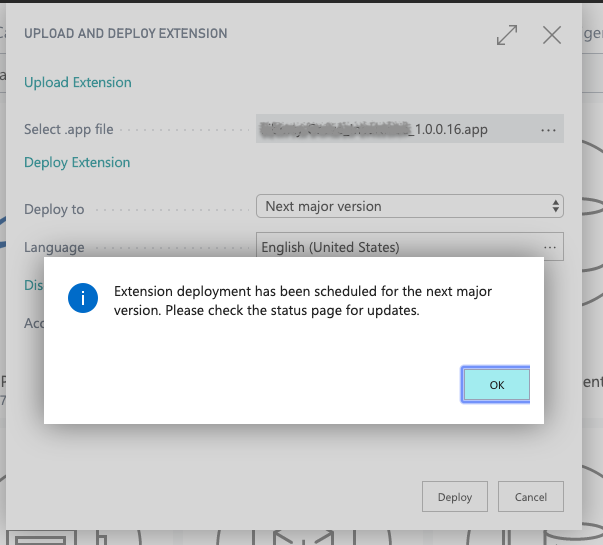
Task: Click the Deploy to field label
Action: tap(54, 209)
